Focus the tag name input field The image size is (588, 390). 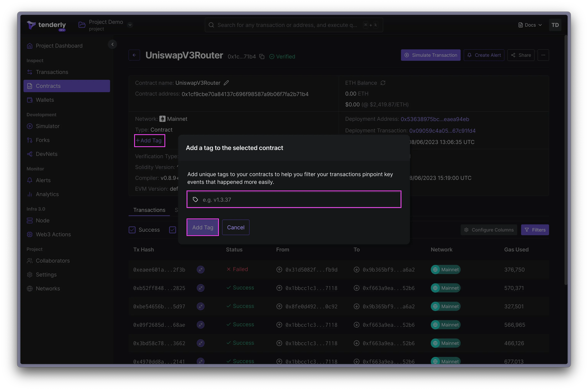(x=294, y=199)
